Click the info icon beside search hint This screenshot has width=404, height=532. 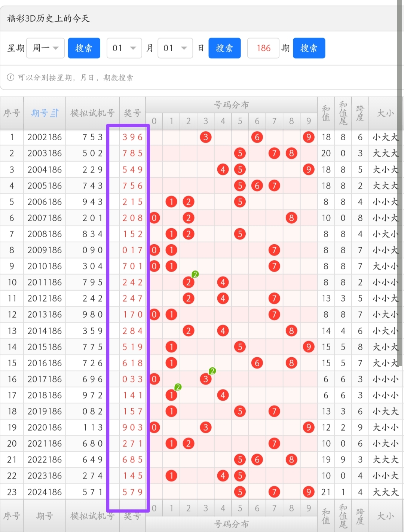(10, 77)
